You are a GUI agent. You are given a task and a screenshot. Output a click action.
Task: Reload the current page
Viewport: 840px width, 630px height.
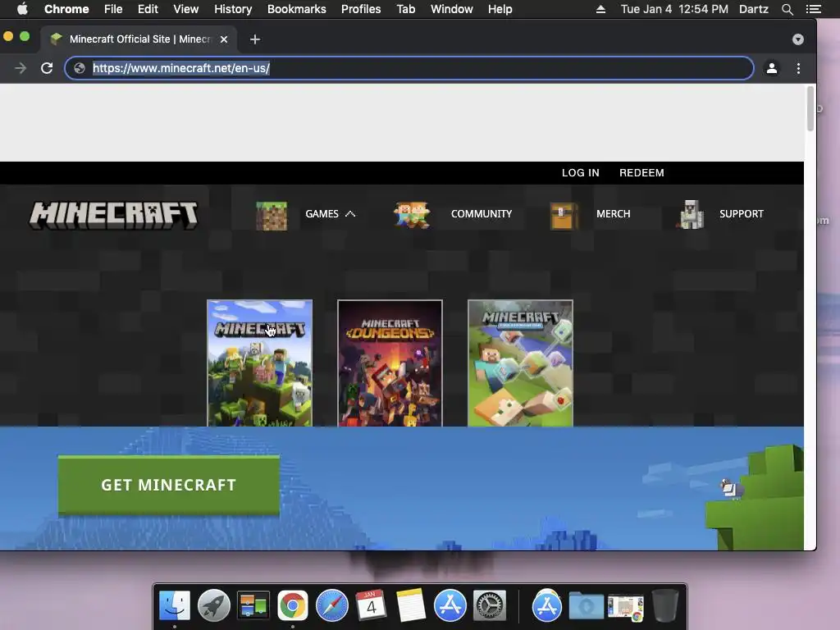point(47,68)
